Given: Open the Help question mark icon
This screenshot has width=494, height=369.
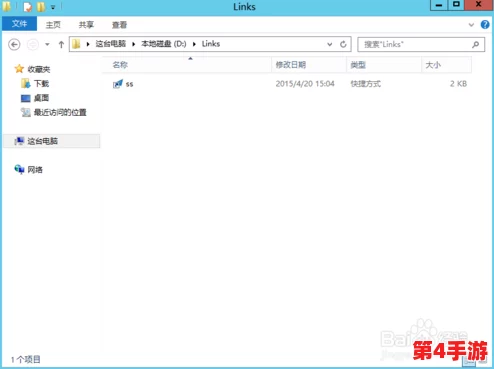Looking at the screenshot, I should point(485,24).
